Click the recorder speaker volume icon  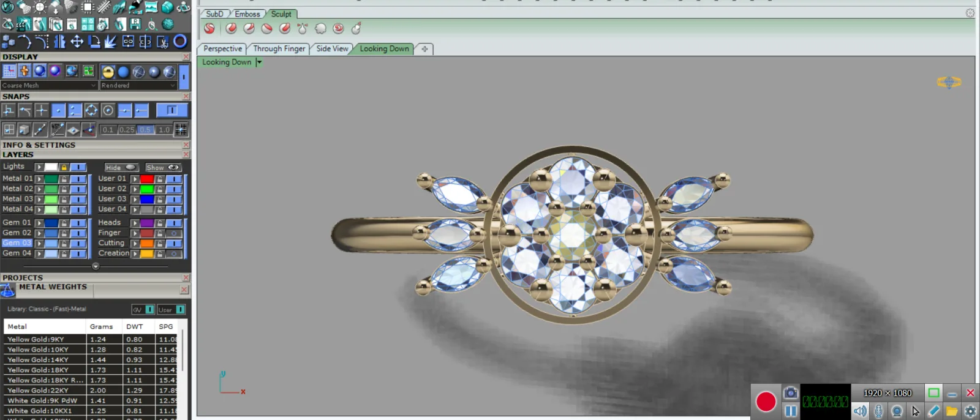coord(861,411)
